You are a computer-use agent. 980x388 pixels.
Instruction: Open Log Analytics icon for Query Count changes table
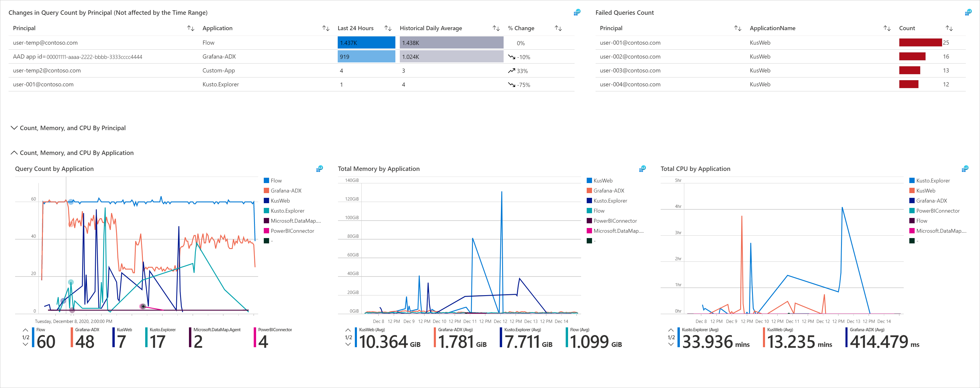pos(577,12)
